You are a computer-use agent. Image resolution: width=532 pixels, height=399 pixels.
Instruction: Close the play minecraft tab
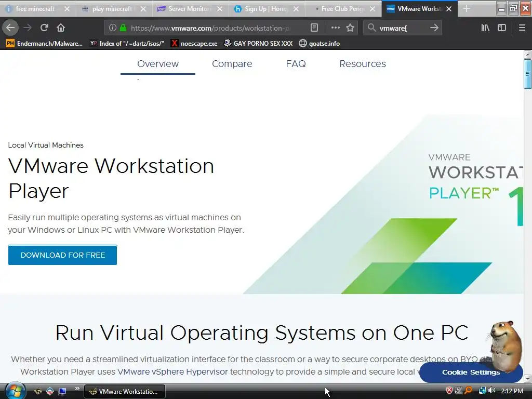[x=143, y=9]
